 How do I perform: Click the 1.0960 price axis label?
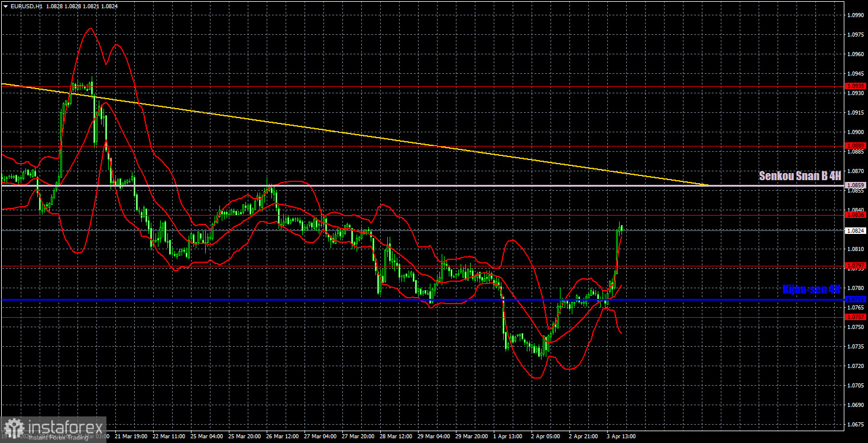tap(855, 54)
